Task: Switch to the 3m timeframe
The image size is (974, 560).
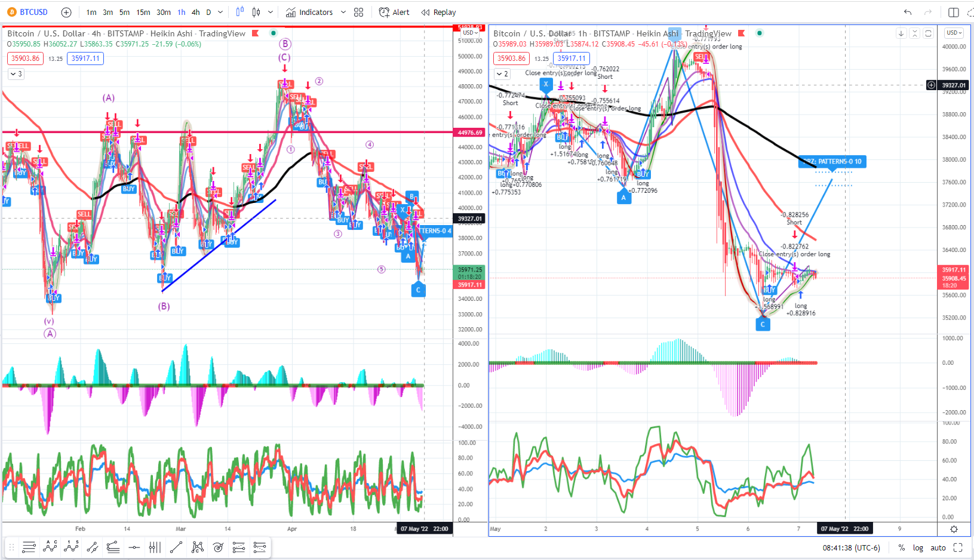Action: [107, 12]
